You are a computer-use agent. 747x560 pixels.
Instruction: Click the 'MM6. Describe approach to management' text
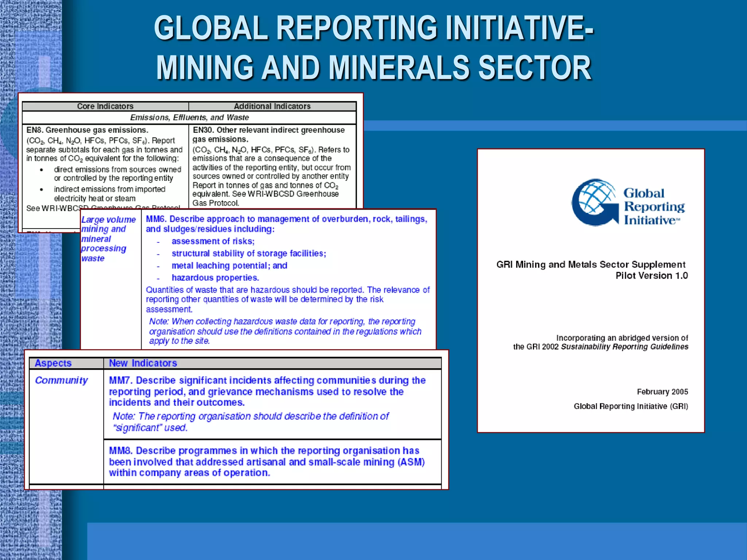point(286,224)
